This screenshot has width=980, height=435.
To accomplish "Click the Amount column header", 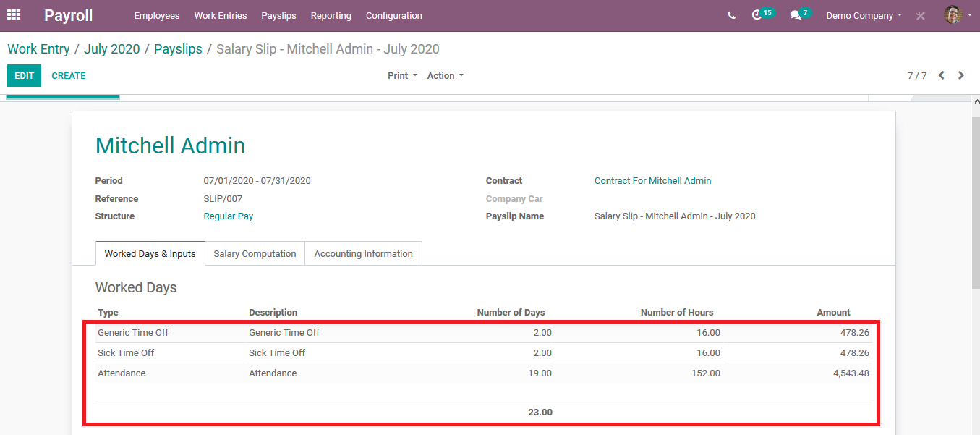I will tap(833, 312).
